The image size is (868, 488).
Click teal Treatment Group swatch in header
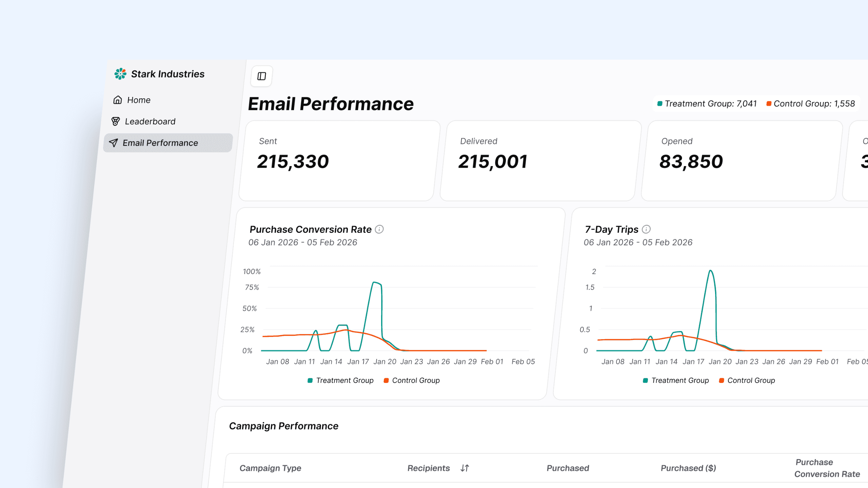pyautogui.click(x=660, y=104)
